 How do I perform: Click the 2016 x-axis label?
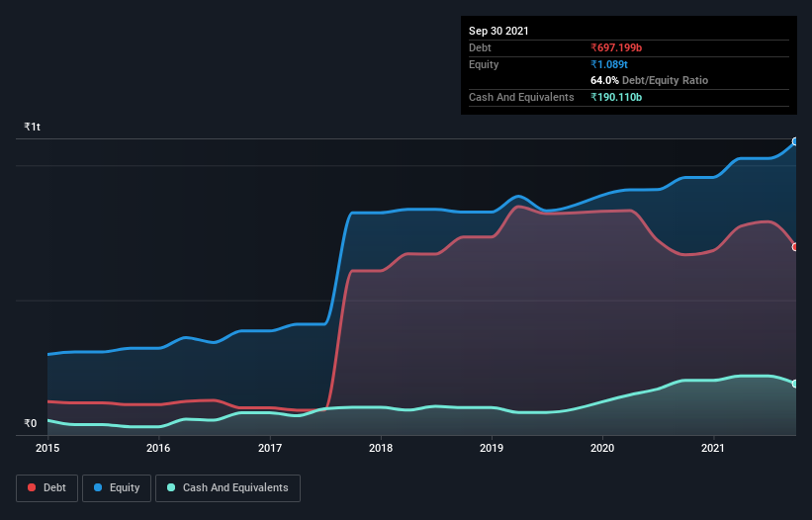pyautogui.click(x=158, y=448)
